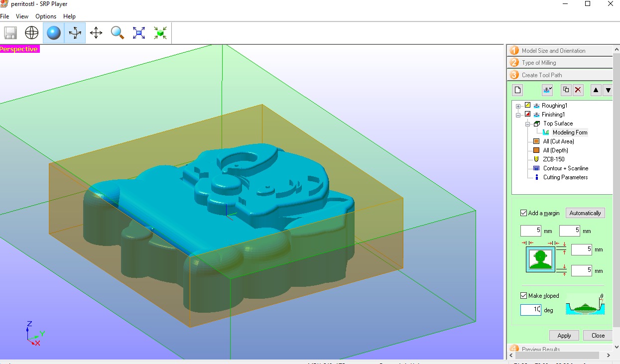620x364 pixels.
Task: Click the Automatically button
Action: [585, 213]
